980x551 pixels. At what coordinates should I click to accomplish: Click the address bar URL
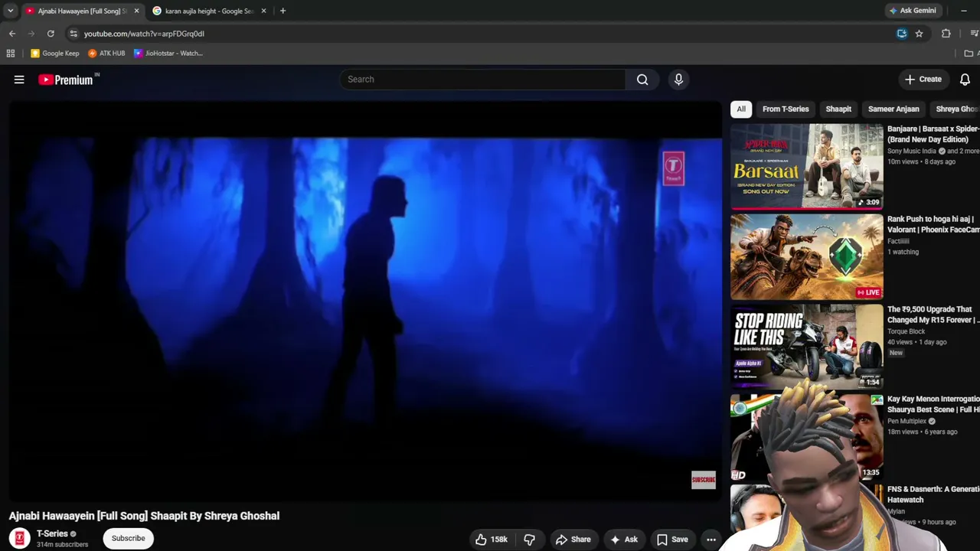pyautogui.click(x=144, y=34)
